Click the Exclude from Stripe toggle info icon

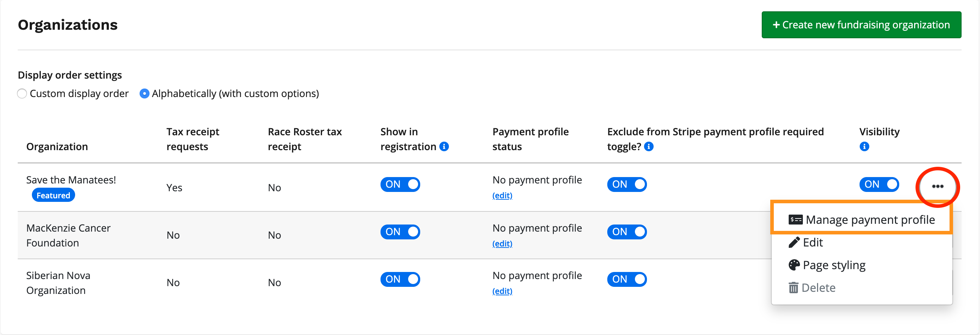tap(649, 146)
